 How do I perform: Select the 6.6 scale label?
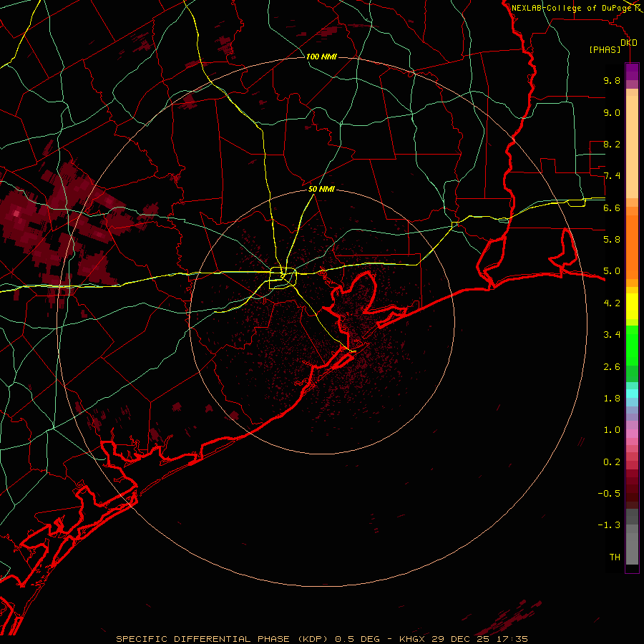[612, 208]
